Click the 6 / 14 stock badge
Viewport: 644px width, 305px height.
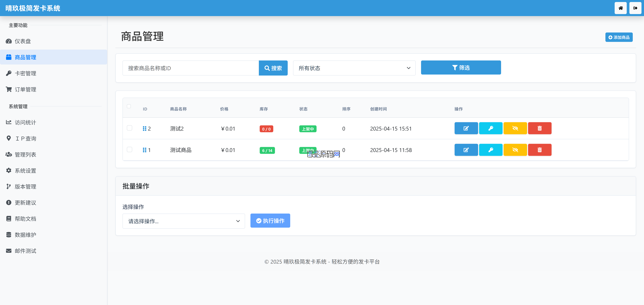click(x=267, y=151)
